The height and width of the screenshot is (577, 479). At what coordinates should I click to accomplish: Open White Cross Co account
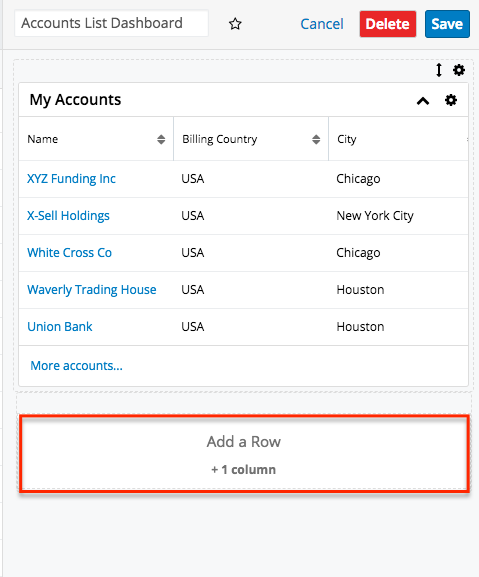coord(70,252)
